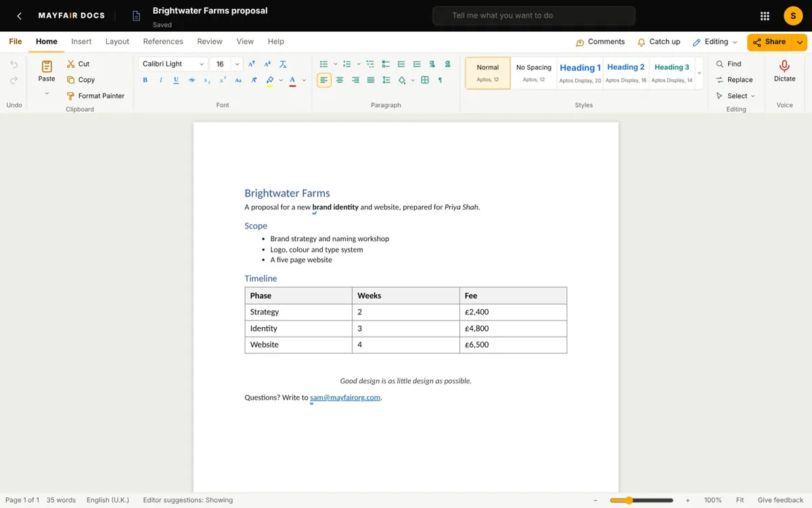Open the File menu
812x508 pixels.
tap(16, 41)
